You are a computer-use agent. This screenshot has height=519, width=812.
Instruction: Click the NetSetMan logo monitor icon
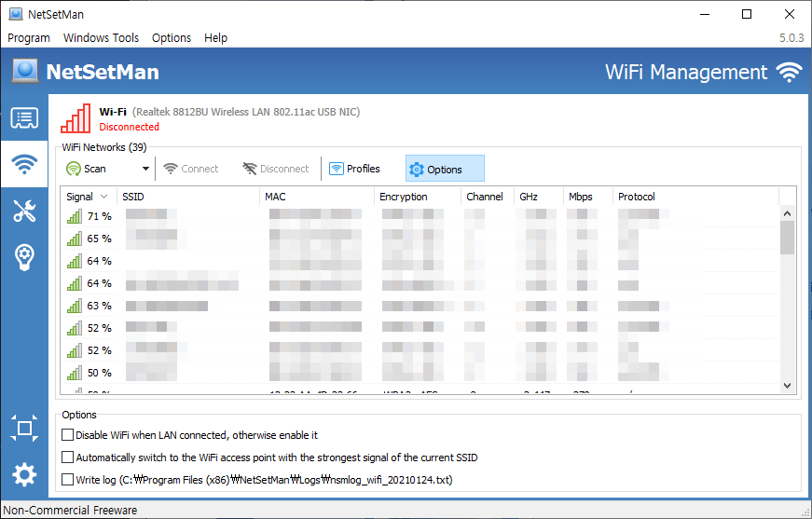(25, 71)
